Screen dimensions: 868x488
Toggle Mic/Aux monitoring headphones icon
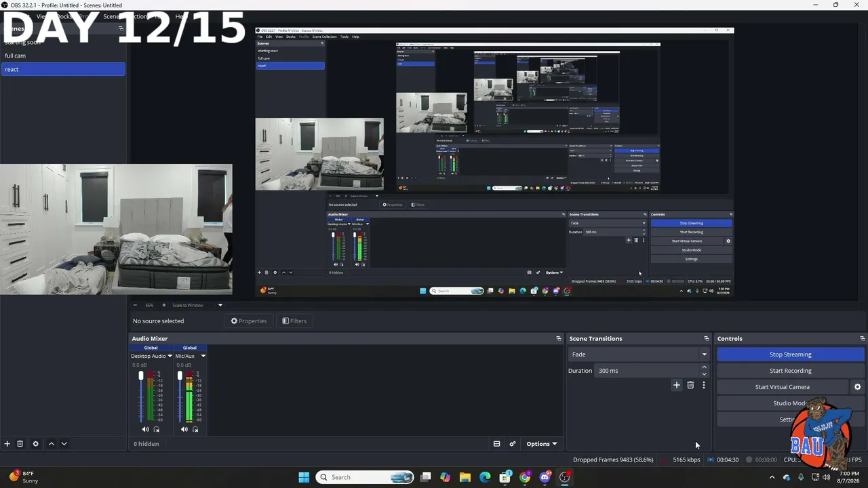pos(195,429)
